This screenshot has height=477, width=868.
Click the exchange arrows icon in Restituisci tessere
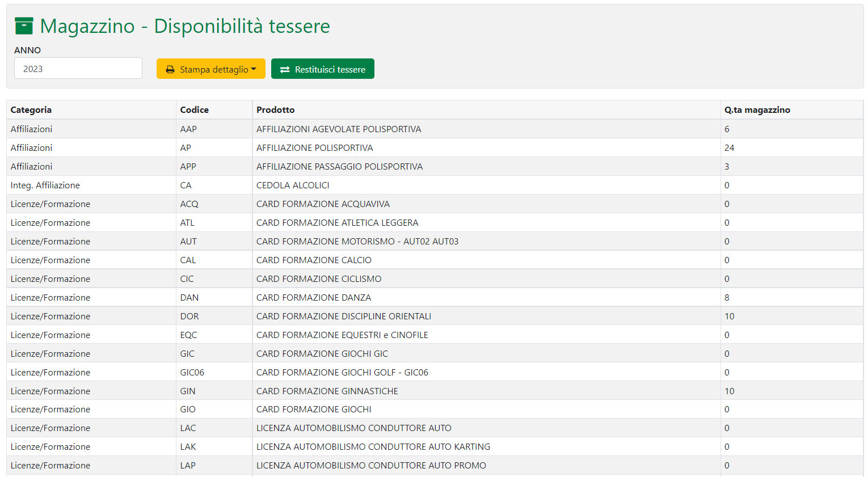coord(285,69)
